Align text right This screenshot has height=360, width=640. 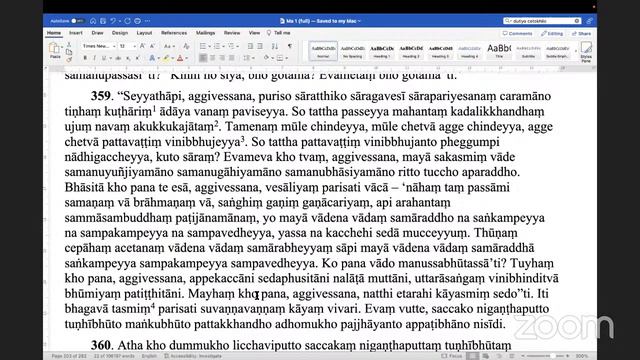coord(222,58)
